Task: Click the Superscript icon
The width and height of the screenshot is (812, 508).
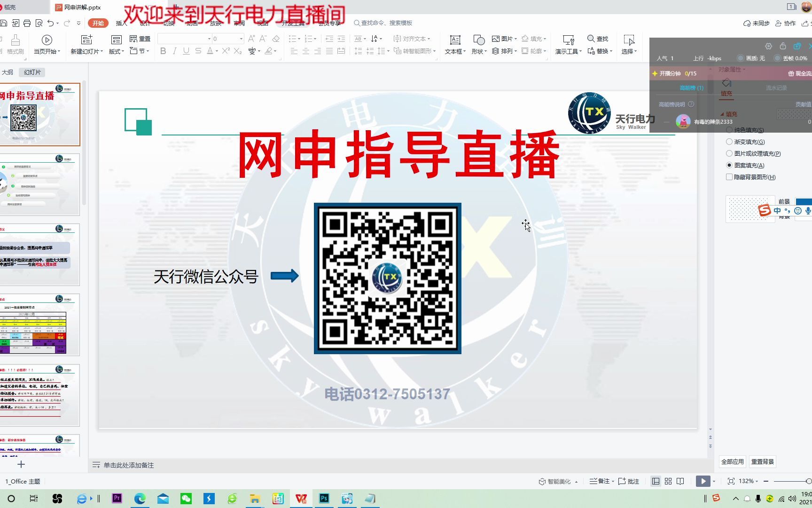Action: [x=226, y=51]
